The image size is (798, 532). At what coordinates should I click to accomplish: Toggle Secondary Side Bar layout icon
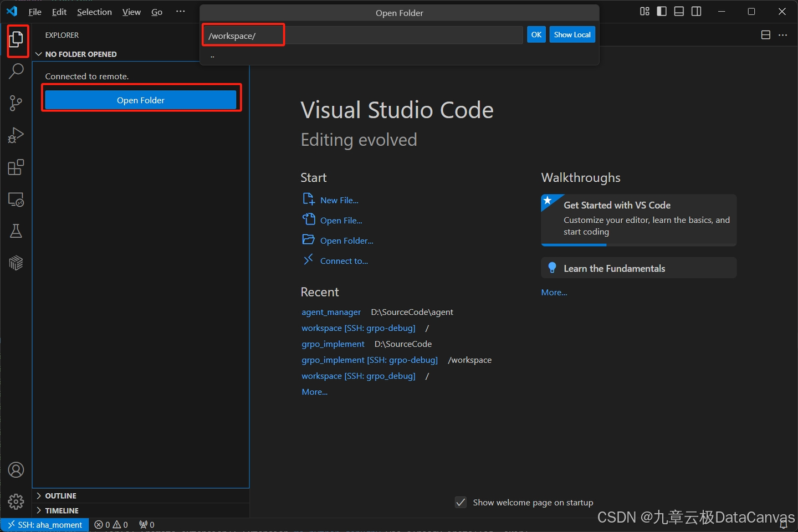pyautogui.click(x=696, y=11)
